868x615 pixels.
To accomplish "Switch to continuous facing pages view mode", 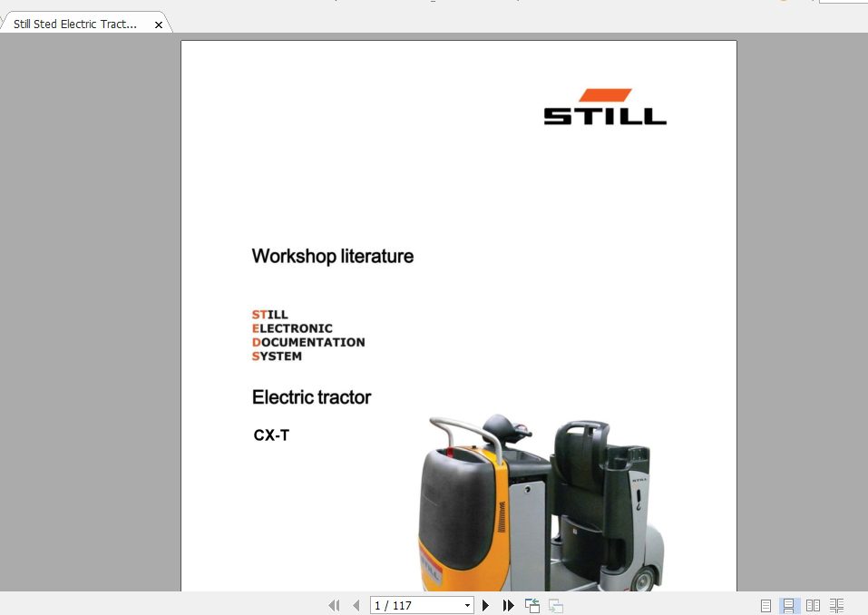I will click(836, 606).
